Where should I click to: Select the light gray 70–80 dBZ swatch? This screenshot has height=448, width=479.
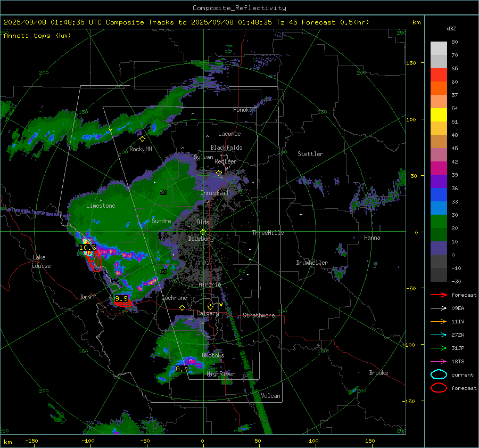pyautogui.click(x=439, y=48)
